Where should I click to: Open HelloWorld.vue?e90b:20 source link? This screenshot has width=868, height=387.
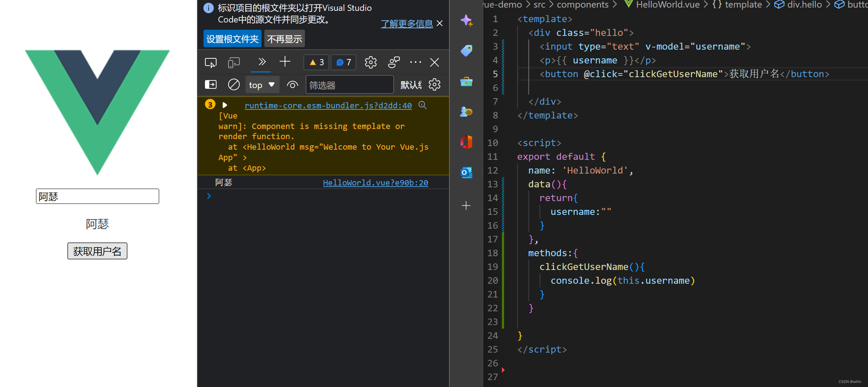pyautogui.click(x=376, y=183)
